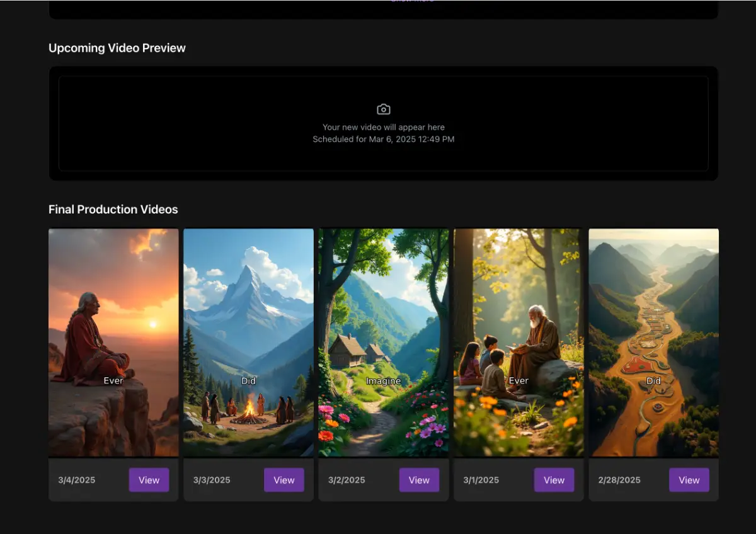The width and height of the screenshot is (756, 534).
Task: Click the camera icon in the preview placeholder
Action: point(383,110)
